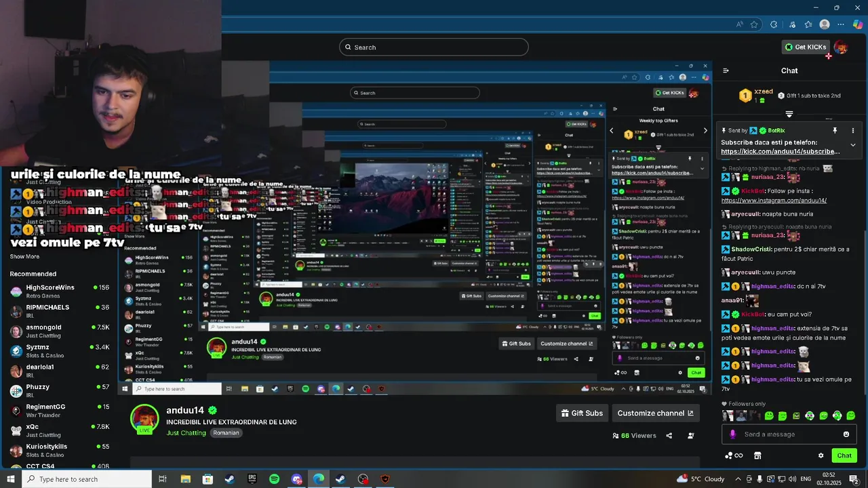Open Discord from the taskbar
This screenshot has width=868, height=488.
296,479
